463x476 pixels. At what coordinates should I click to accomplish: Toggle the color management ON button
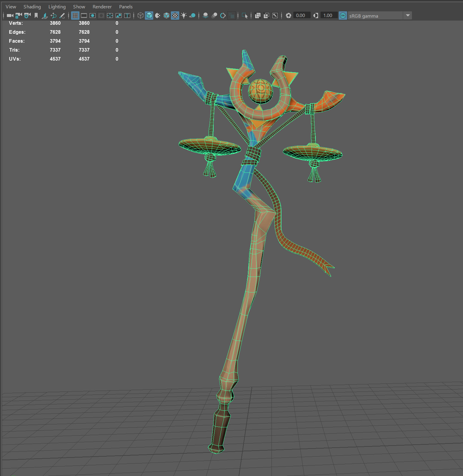coord(343,16)
